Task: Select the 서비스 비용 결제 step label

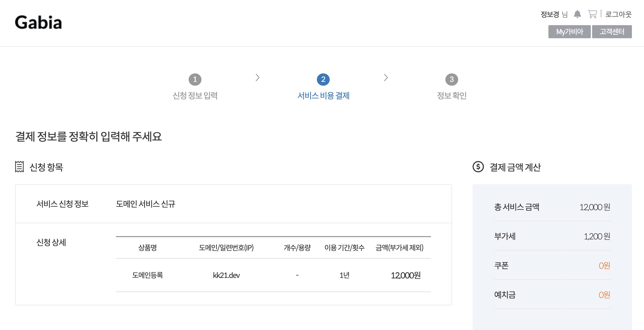Action: [x=323, y=96]
